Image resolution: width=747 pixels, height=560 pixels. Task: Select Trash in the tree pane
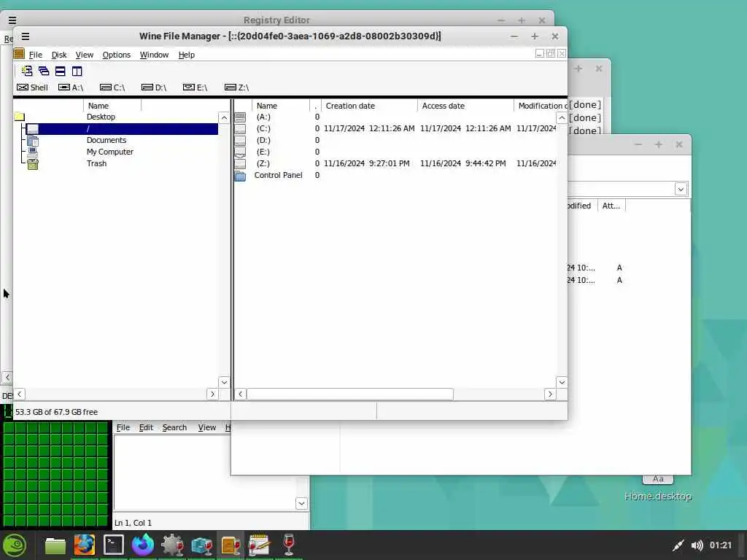click(x=97, y=163)
